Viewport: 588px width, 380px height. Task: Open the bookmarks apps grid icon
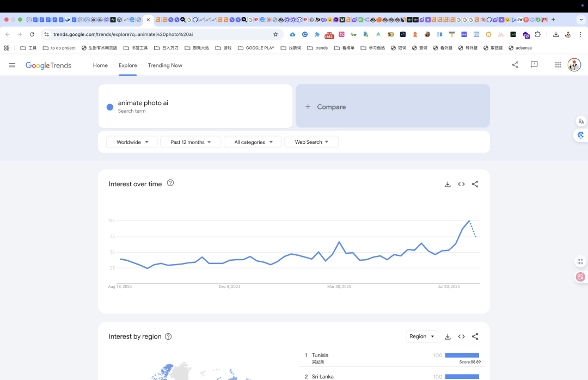click(x=7, y=48)
